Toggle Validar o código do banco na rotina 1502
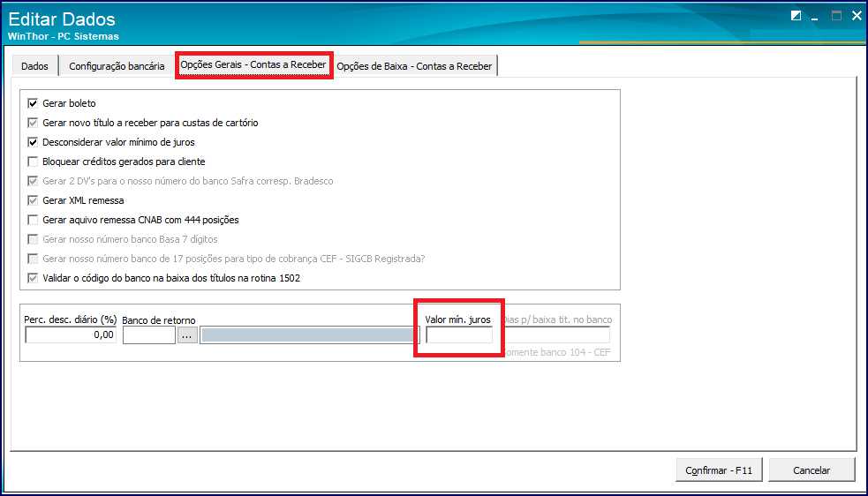This screenshot has height=496, width=868. click(x=33, y=278)
